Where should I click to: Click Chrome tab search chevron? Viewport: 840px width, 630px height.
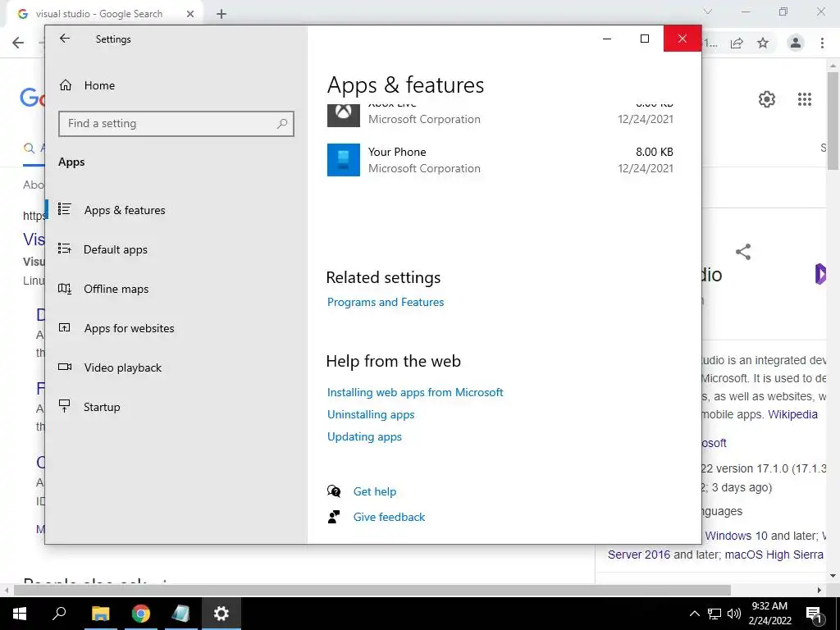[708, 11]
